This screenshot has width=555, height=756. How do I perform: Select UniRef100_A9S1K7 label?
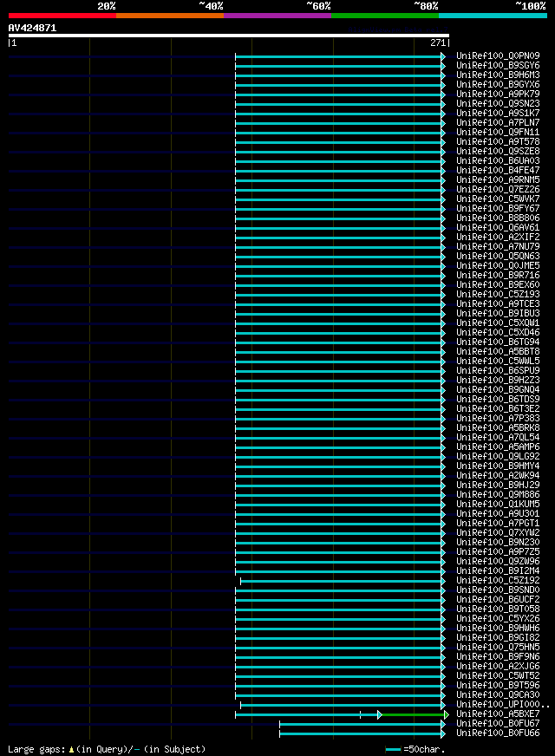(x=498, y=114)
